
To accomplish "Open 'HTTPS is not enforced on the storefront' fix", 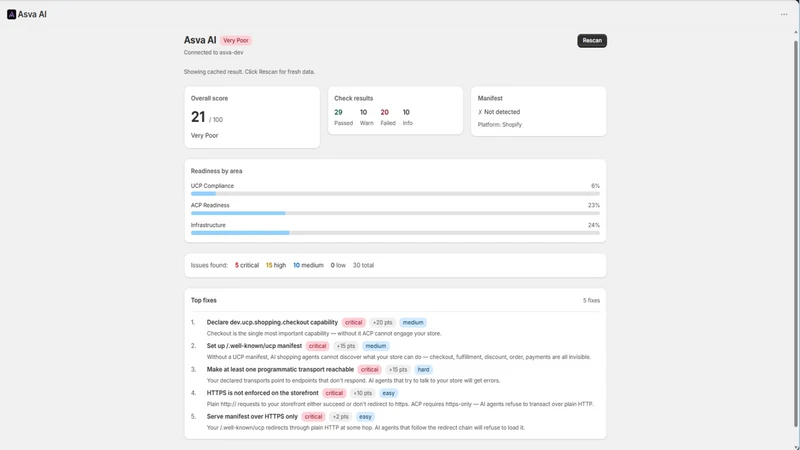I will tap(262, 393).
